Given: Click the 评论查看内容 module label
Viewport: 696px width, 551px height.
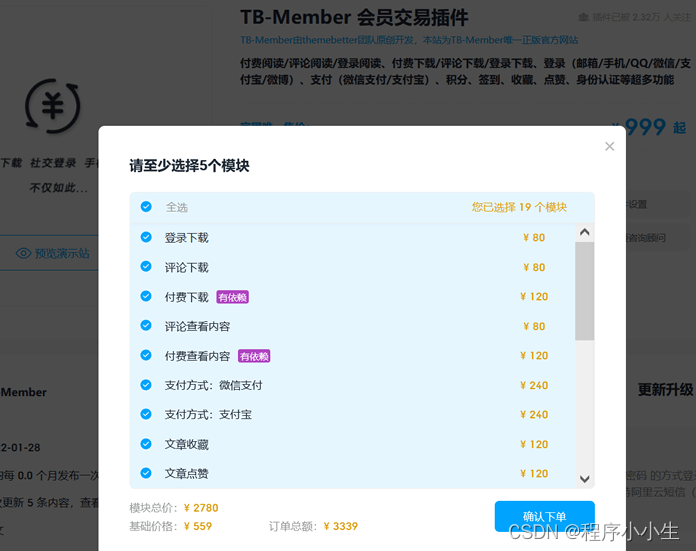Looking at the screenshot, I should pyautogui.click(x=198, y=326).
